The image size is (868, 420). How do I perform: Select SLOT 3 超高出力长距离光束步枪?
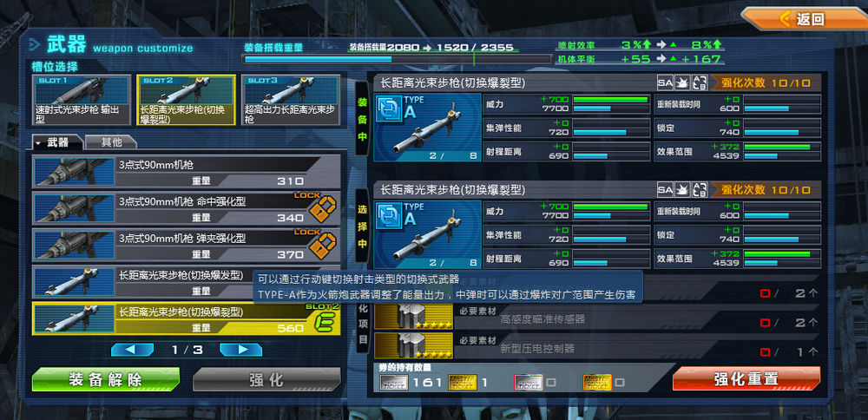pyautogui.click(x=291, y=100)
